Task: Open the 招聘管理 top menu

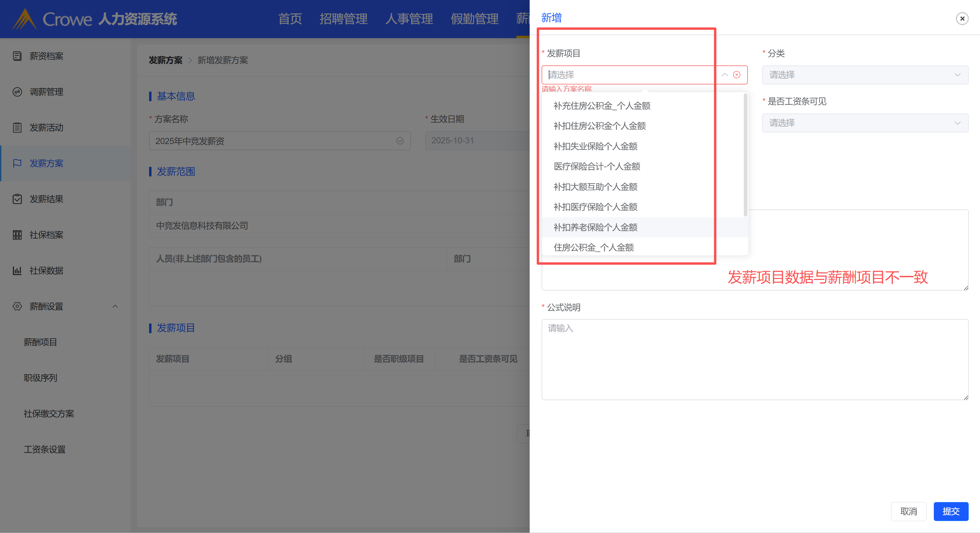Action: 343,19
